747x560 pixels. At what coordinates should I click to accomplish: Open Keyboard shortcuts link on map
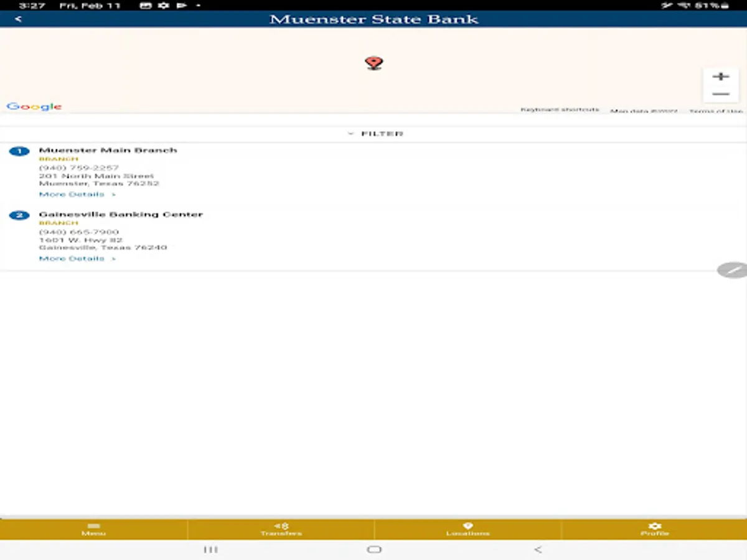pos(560,110)
